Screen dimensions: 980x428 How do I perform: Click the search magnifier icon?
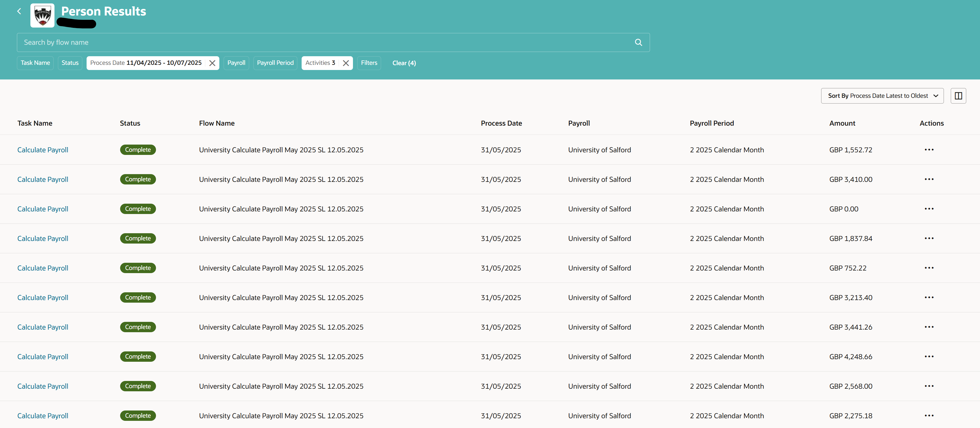pyautogui.click(x=638, y=42)
